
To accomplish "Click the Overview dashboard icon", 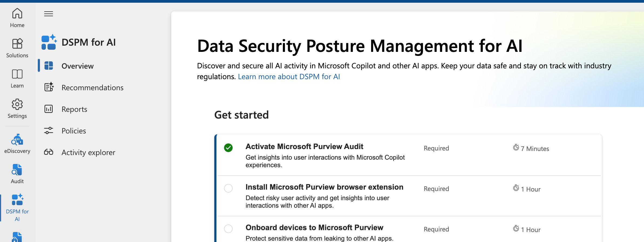I will click(x=49, y=66).
